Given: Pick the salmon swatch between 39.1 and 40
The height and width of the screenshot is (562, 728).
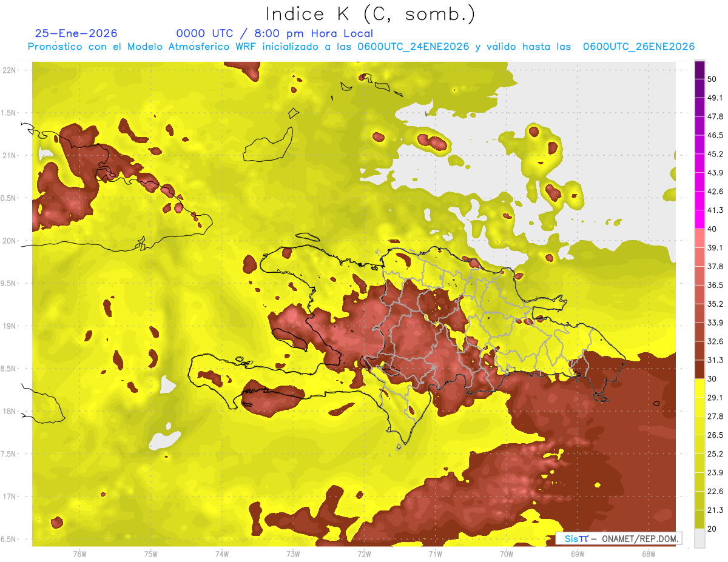Looking at the screenshot, I should click(699, 239).
